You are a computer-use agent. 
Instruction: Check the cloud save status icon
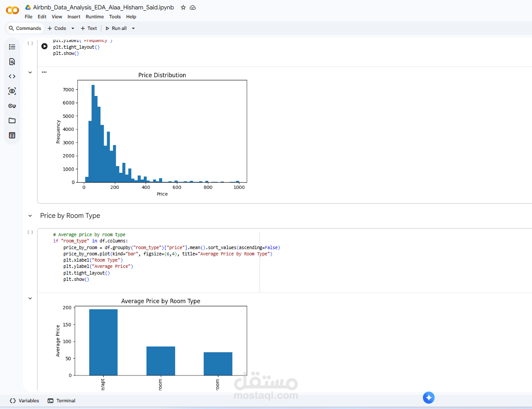click(x=193, y=8)
